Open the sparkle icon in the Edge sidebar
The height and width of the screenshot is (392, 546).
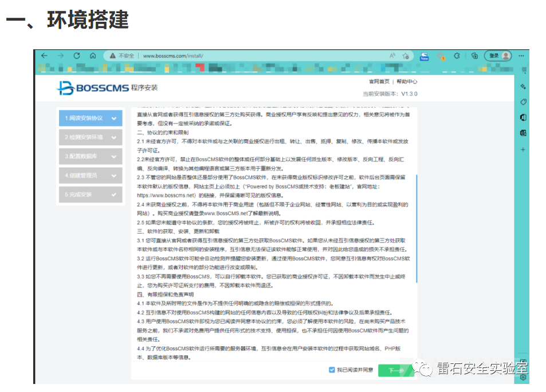[523, 87]
